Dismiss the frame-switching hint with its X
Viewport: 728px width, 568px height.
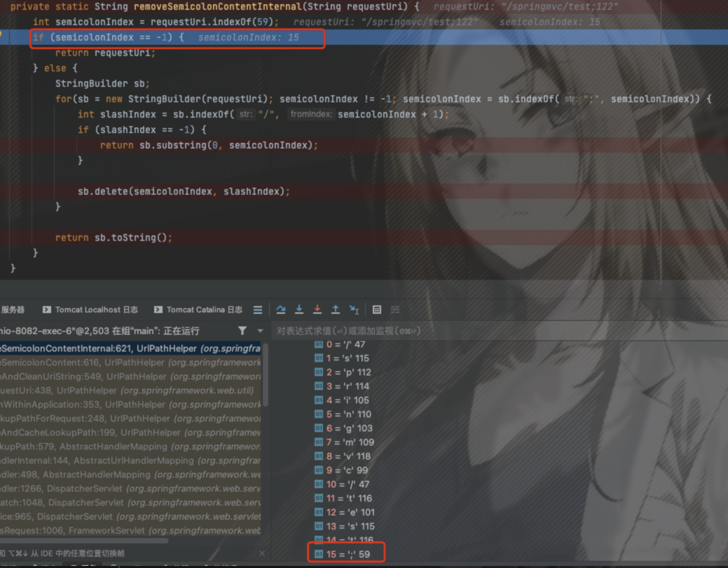(x=262, y=553)
